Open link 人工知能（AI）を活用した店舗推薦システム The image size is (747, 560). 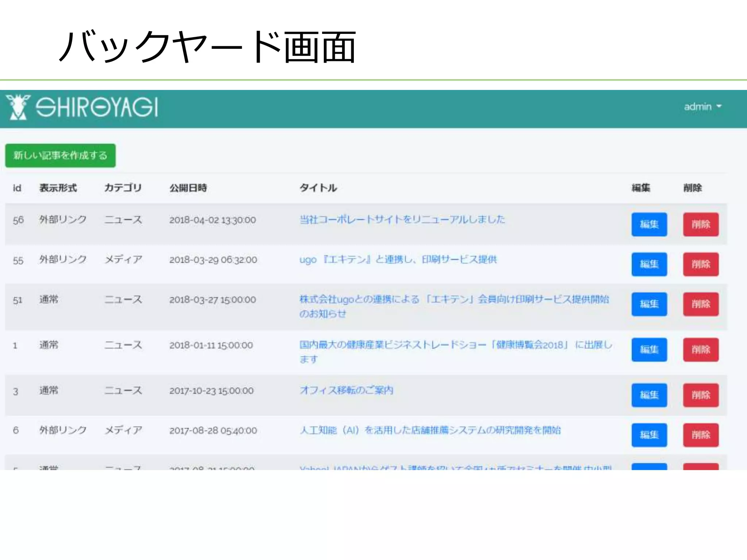click(x=430, y=430)
